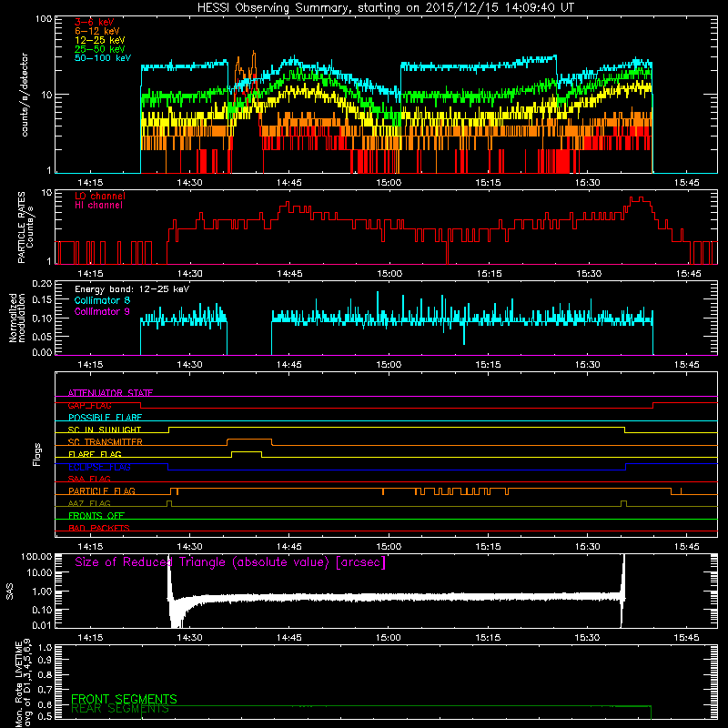Click the 100.00 value on SAS axis
This screenshot has width=728, height=728.
coord(36,556)
